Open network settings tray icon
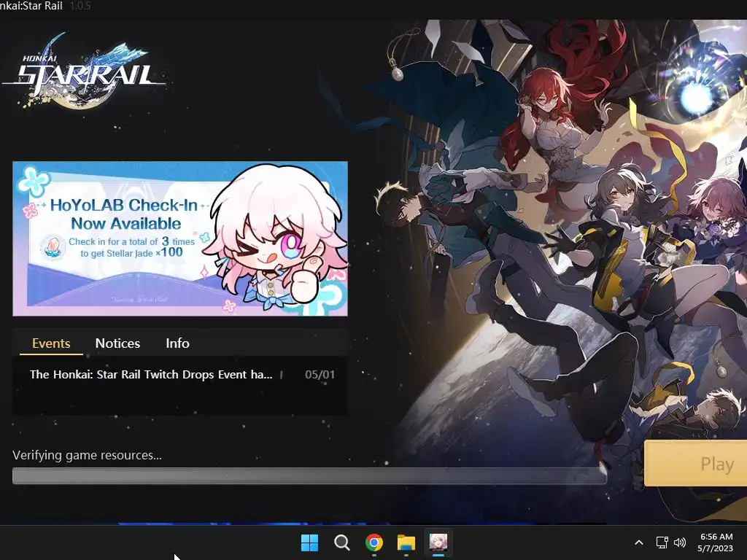The width and height of the screenshot is (747, 560). click(662, 542)
